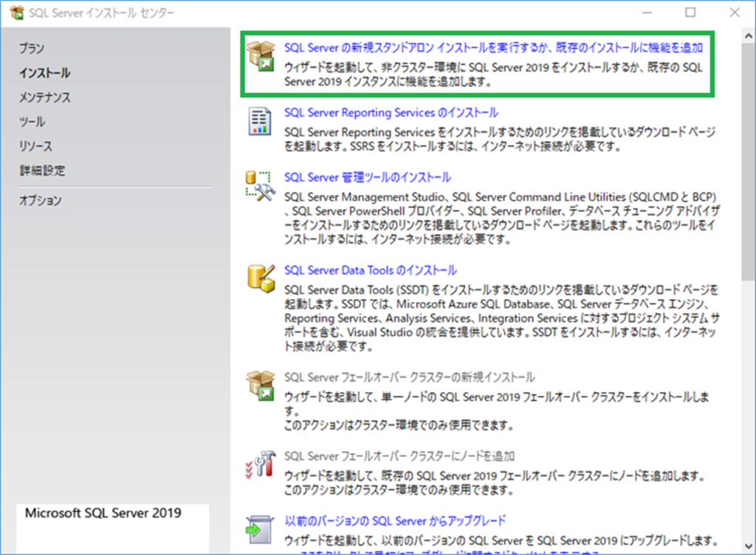Open SQL Server 管理ツールのインストール link
This screenshot has width=756, height=555.
tap(368, 178)
